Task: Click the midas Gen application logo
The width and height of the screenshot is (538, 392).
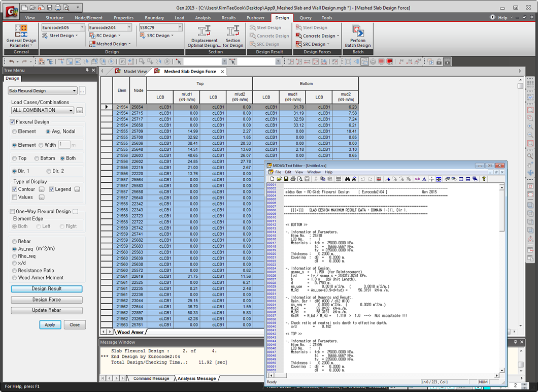Action: pyautogui.click(x=12, y=12)
